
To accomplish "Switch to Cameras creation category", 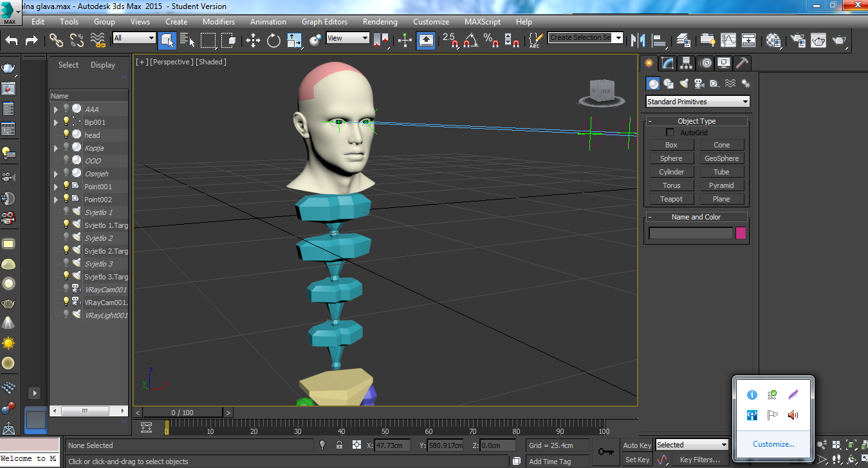I will (699, 83).
